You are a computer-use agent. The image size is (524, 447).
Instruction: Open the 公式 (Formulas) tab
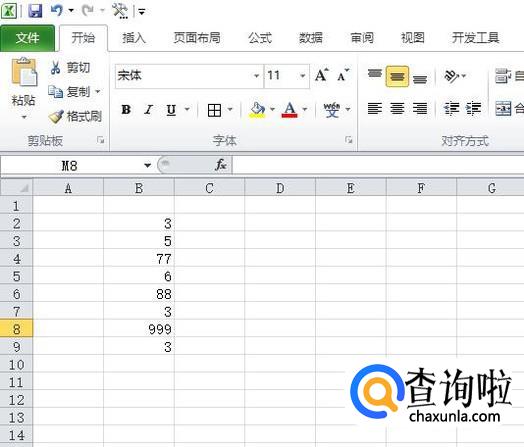tap(260, 38)
